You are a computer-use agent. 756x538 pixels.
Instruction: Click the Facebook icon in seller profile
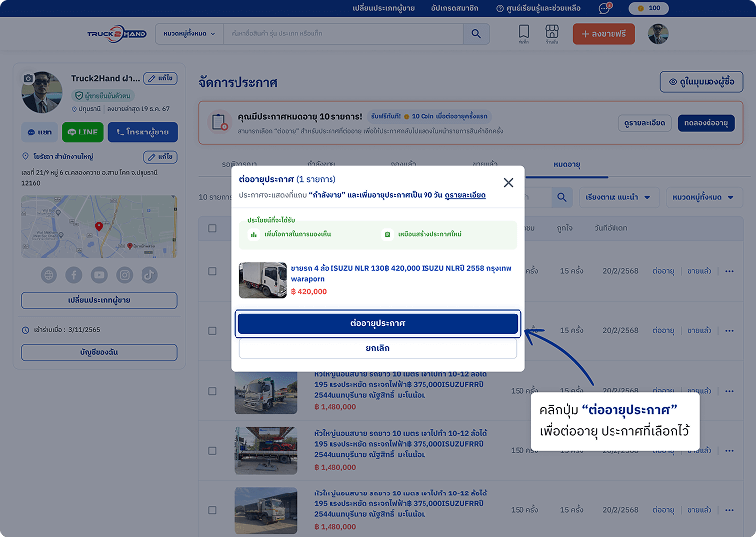(74, 274)
